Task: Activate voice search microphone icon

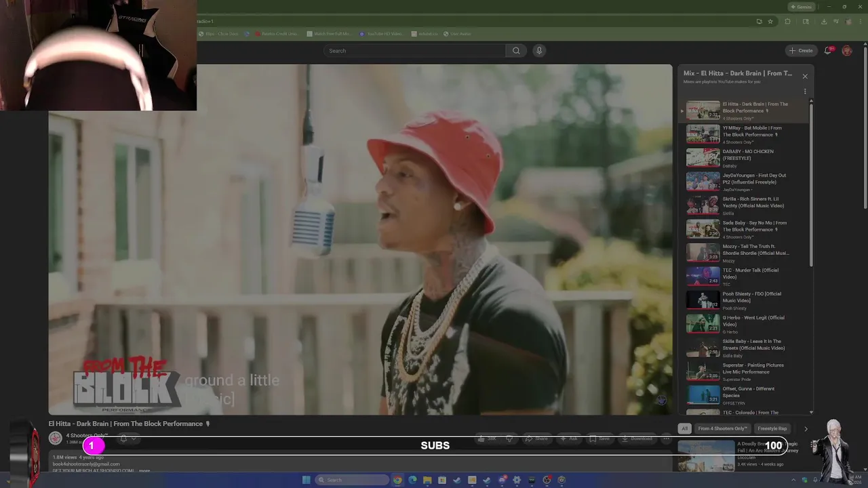Action: (539, 51)
